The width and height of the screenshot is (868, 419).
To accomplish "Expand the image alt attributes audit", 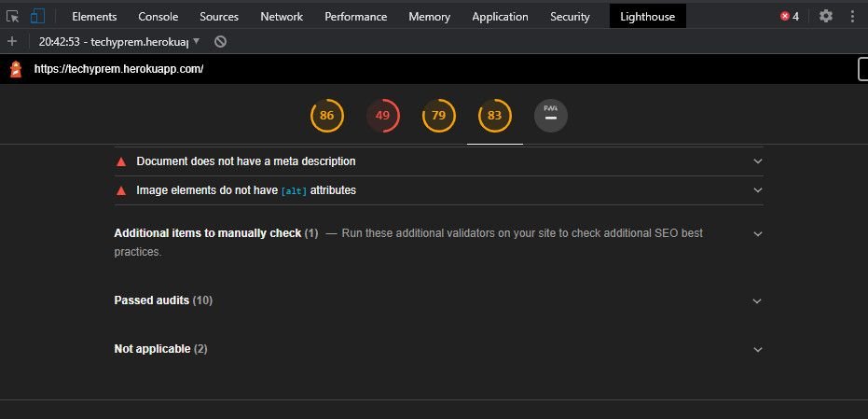I will [757, 190].
